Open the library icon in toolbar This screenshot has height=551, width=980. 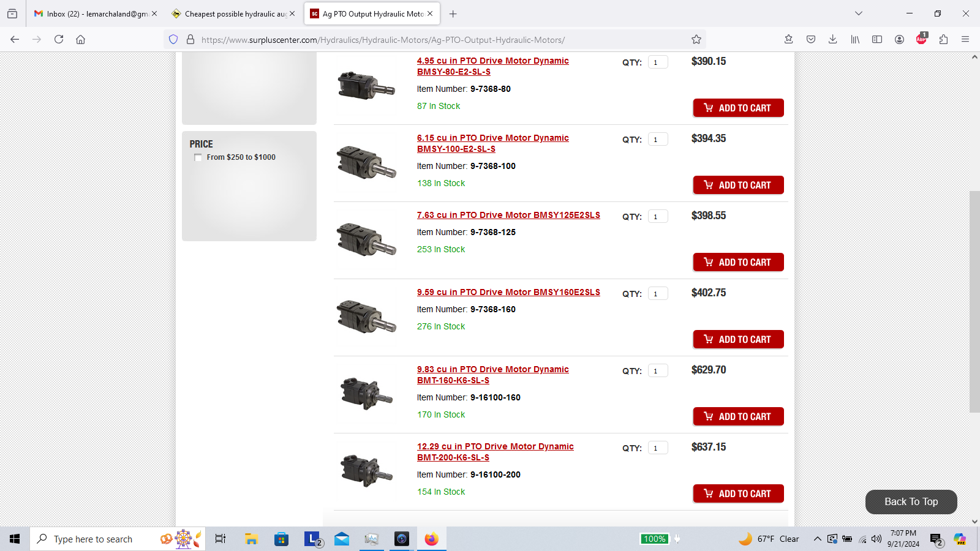point(855,39)
